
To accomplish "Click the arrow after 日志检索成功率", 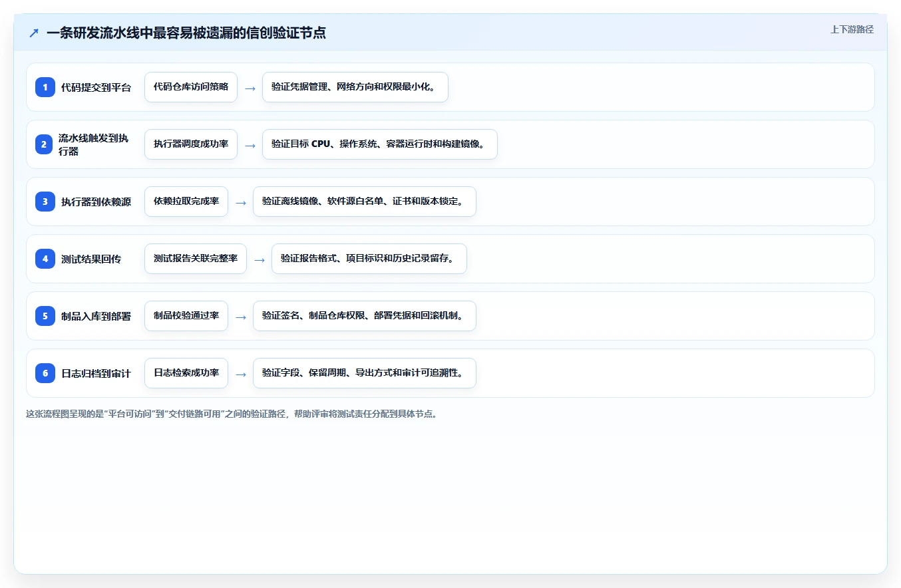I will [x=241, y=374].
